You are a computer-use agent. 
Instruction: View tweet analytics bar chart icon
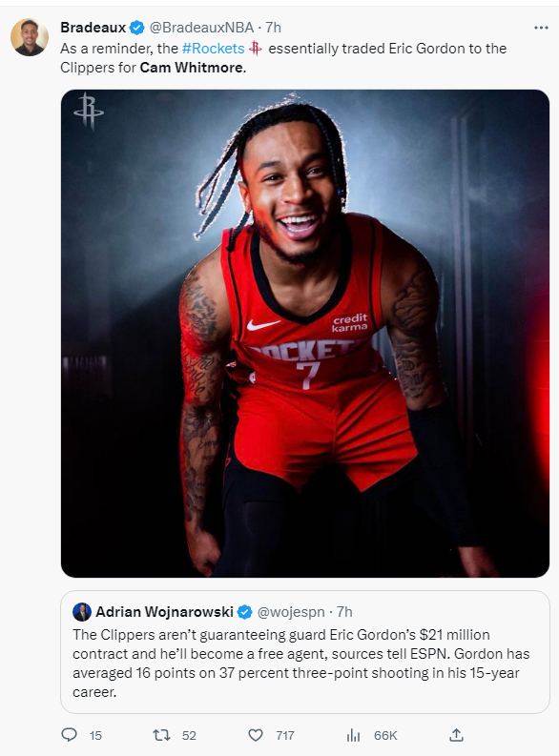353,735
